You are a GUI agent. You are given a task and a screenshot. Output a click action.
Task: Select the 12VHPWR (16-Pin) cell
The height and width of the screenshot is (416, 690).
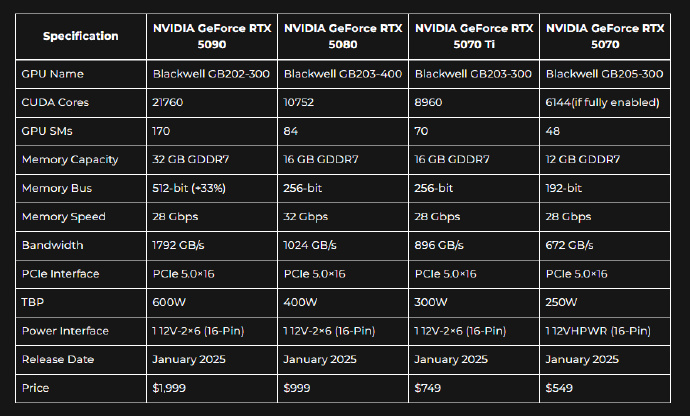click(x=598, y=330)
